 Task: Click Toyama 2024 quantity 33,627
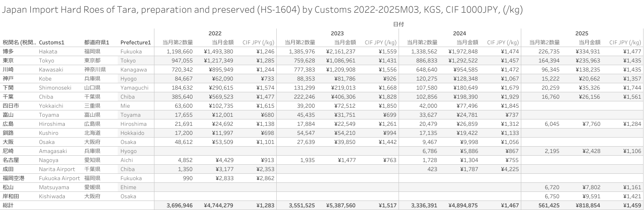428,115
